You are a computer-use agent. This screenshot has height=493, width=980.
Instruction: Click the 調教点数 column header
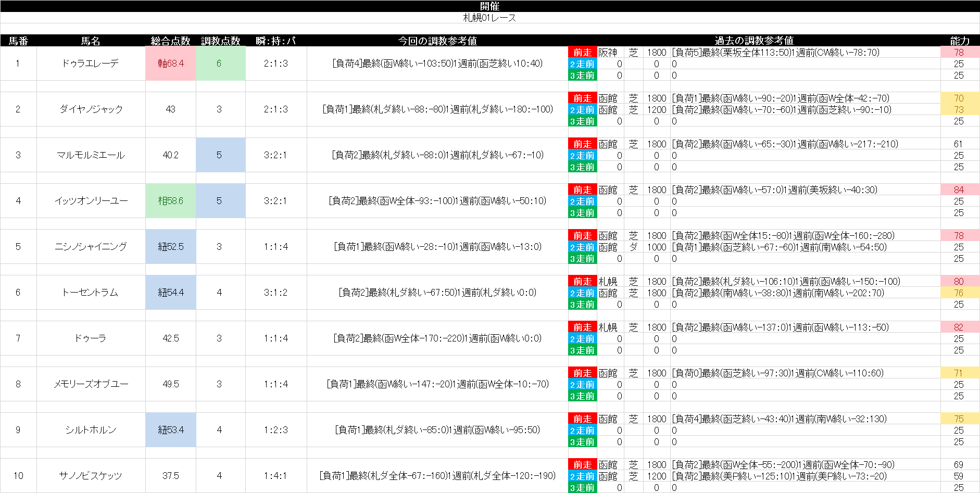(220, 41)
